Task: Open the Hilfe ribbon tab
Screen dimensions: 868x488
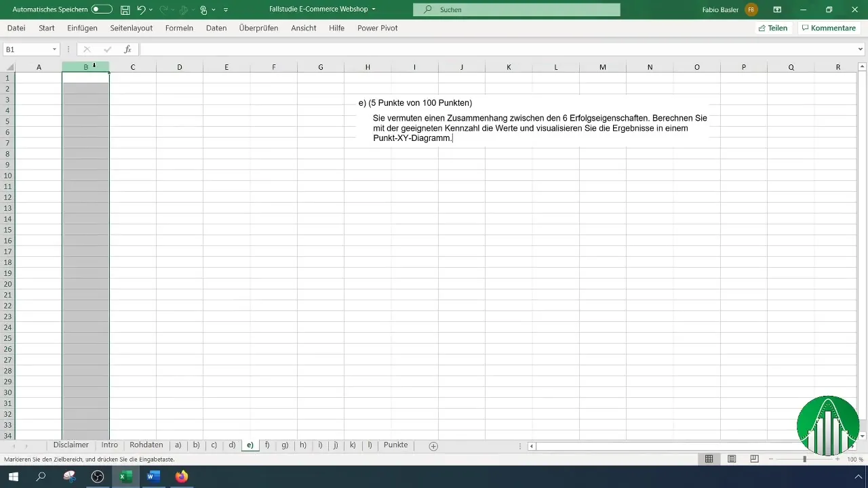Action: 336,28
